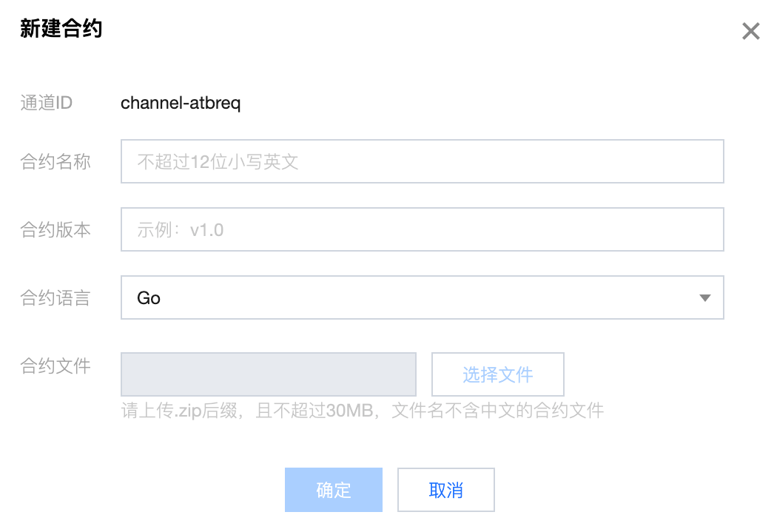Open the 合约语言 dropdown box
774x532 pixels.
422,298
